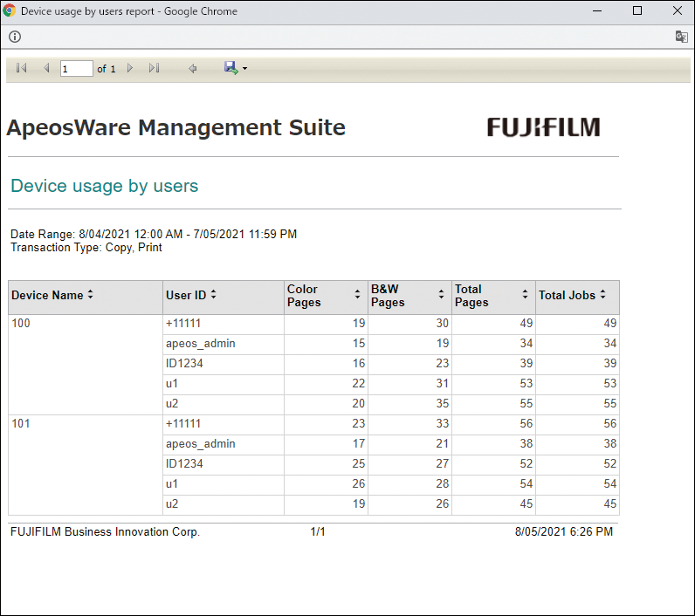Go to first page of report
The height and width of the screenshot is (616, 695).
click(x=21, y=68)
